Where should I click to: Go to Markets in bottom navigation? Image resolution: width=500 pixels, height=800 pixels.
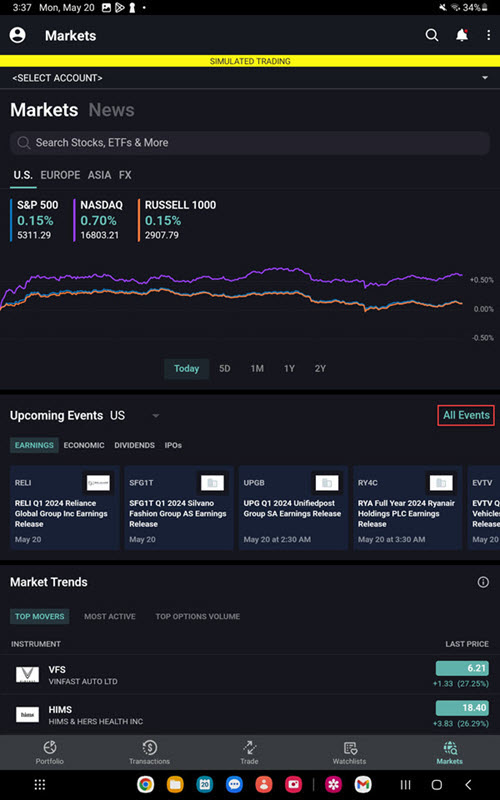449,753
